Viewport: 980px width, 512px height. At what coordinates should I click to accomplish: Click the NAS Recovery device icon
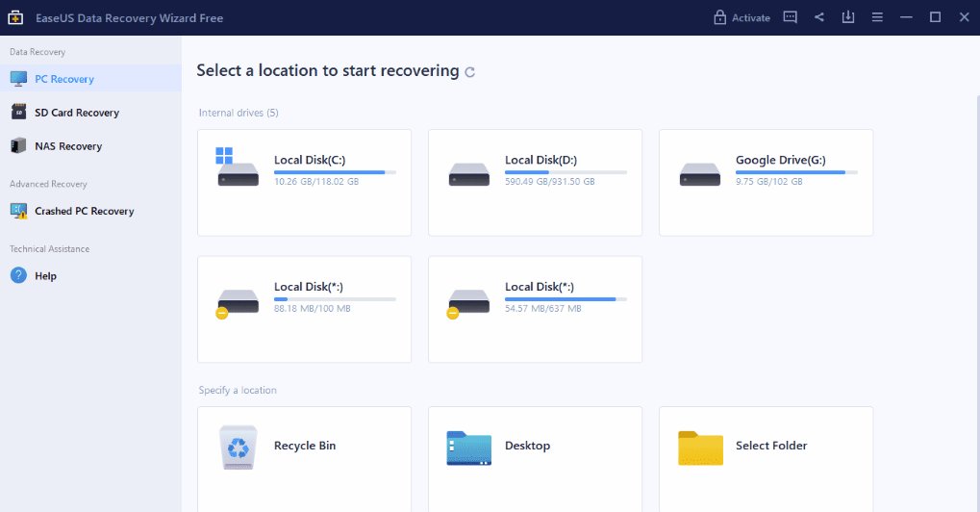[18, 145]
